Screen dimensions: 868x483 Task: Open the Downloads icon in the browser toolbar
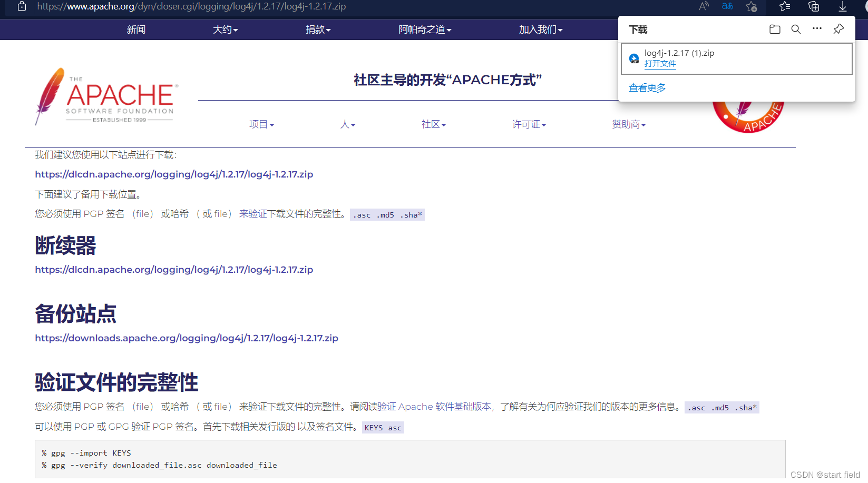coord(842,7)
